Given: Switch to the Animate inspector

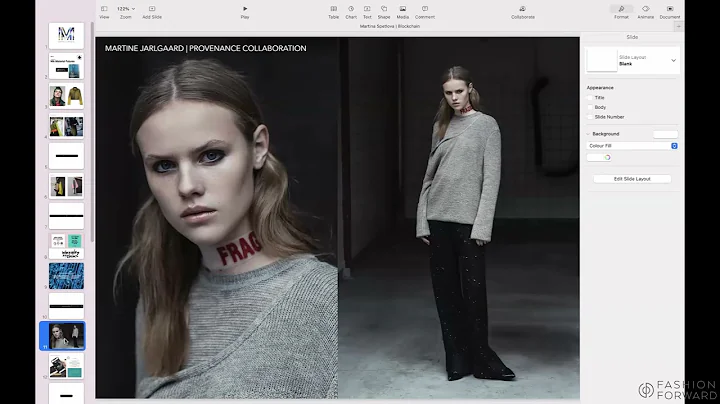Looking at the screenshot, I should click(646, 9).
